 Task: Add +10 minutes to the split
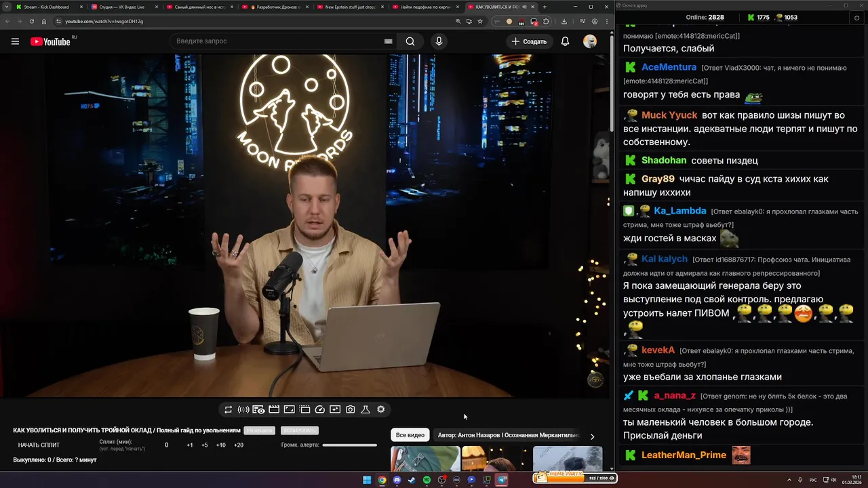(x=220, y=445)
